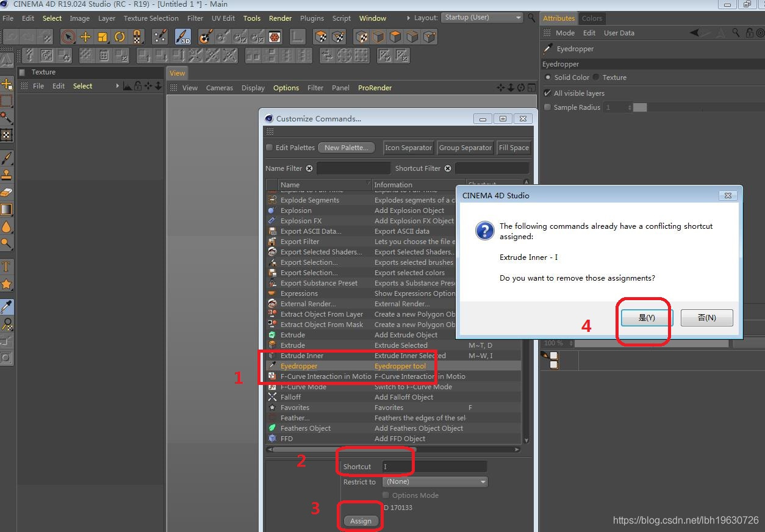Viewport: 765px width, 532px height.
Task: Toggle the 3D paint mode brush icon
Action: coord(183,37)
